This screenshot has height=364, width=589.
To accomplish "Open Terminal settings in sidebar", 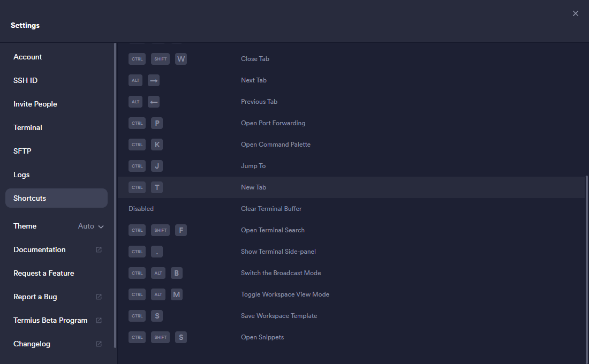I will 56,128.
